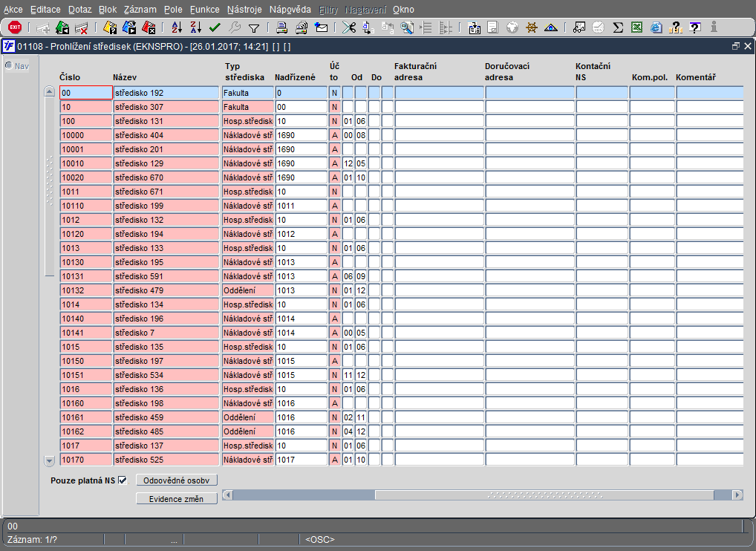Click the green disk save icon
This screenshot has width=756, height=551.
(62, 27)
